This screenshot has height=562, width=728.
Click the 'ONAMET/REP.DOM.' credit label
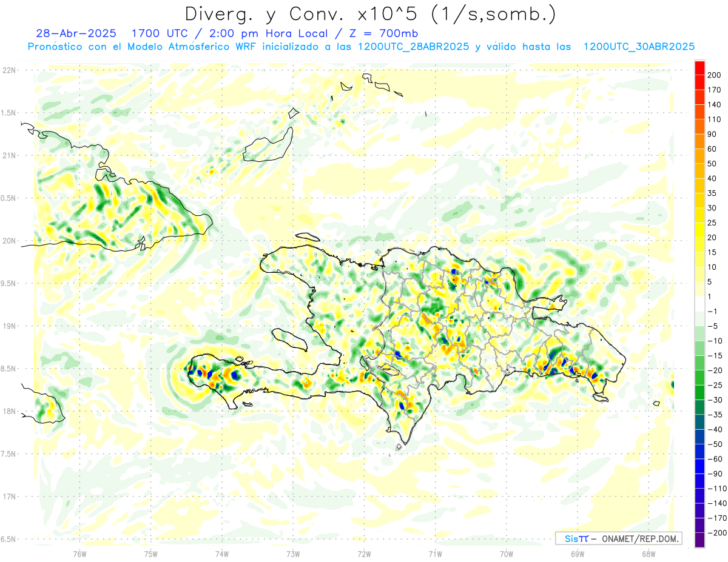[640, 538]
